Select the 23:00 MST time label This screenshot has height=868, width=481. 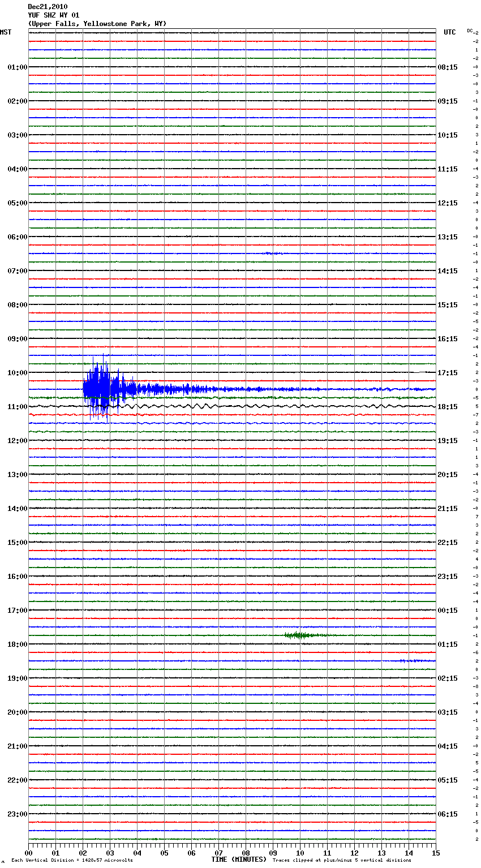(17, 814)
